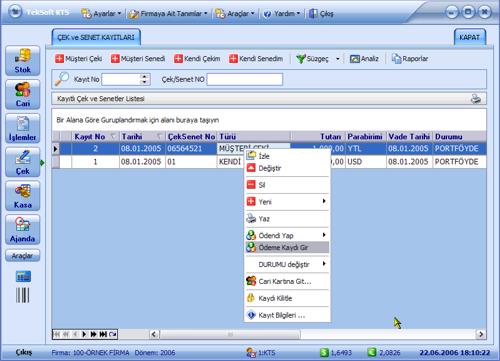Click the dollar rate 1,6493 indicator
500x361 pixels.
click(336, 352)
